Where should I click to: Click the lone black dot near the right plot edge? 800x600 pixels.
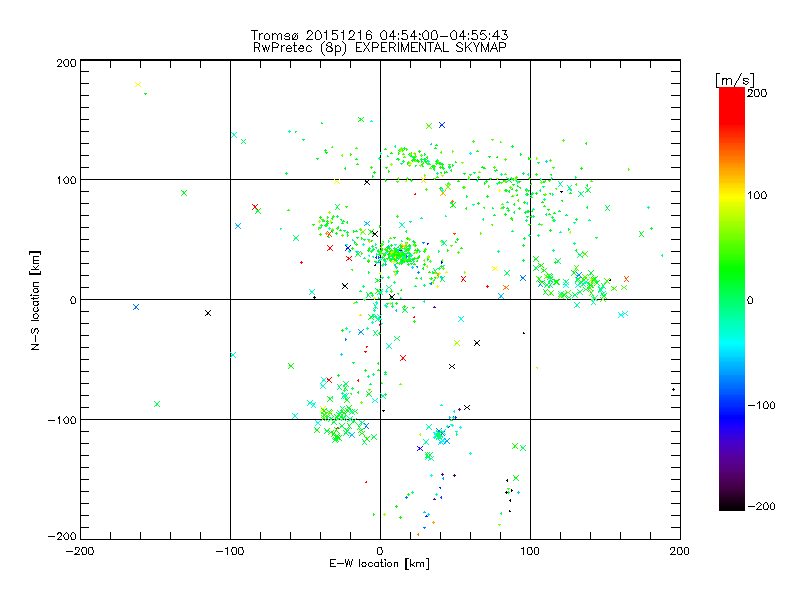[x=673, y=390]
